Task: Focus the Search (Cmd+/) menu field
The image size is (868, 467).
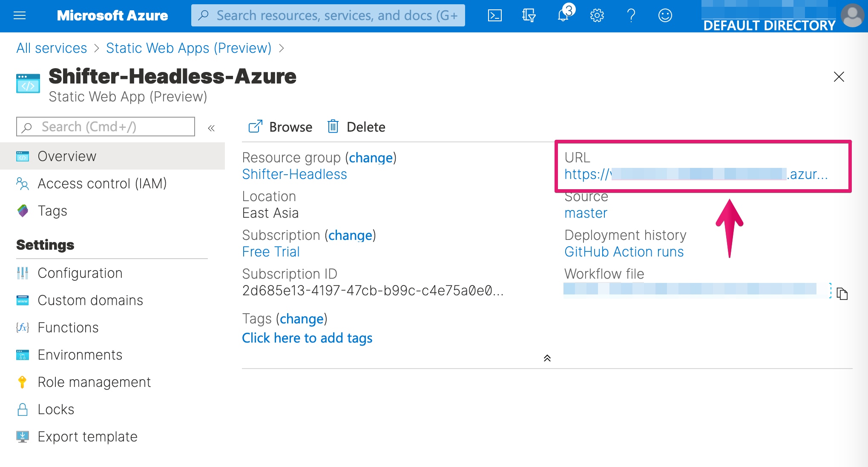Action: click(x=106, y=127)
